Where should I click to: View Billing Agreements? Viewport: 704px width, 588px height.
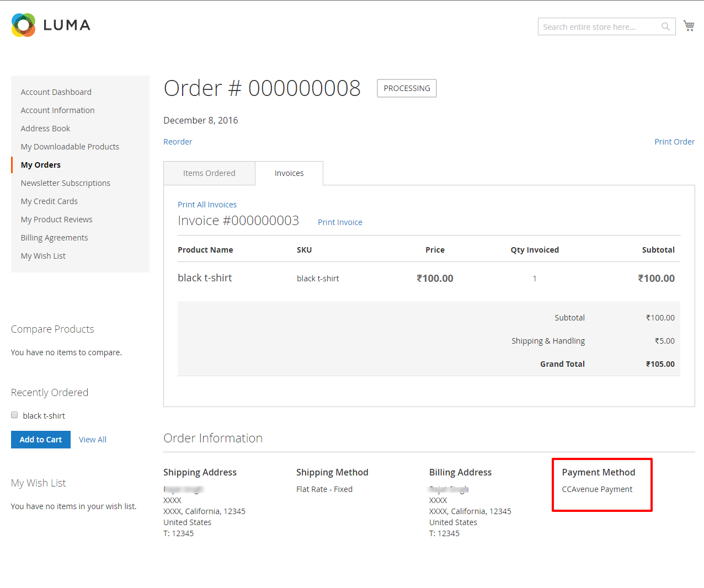[x=54, y=237]
